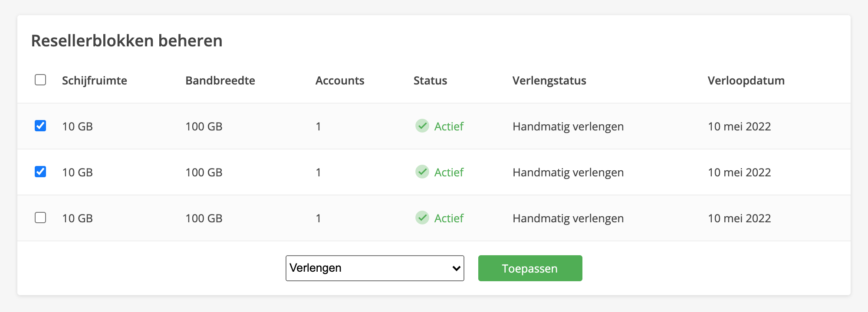Click the green Actief status icon in first row
The width and height of the screenshot is (868, 312).
click(421, 126)
